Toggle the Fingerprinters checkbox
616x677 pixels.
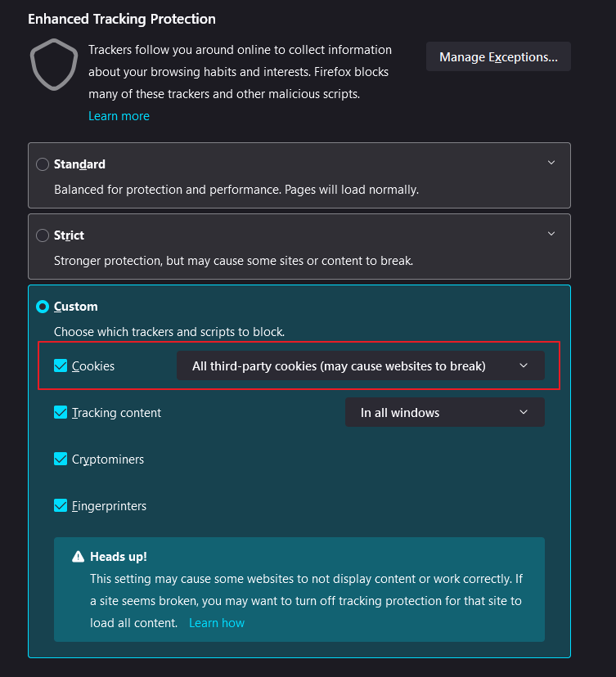(61, 505)
